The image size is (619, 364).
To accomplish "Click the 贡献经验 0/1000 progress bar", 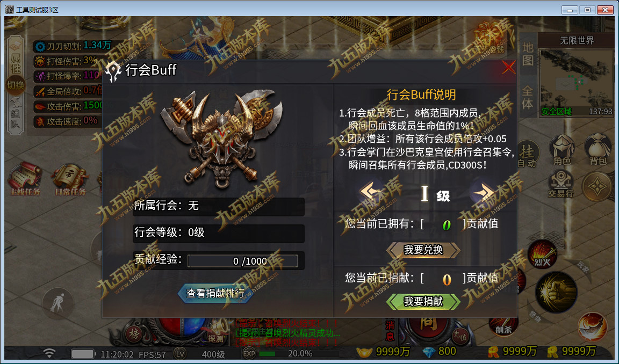I will [242, 261].
